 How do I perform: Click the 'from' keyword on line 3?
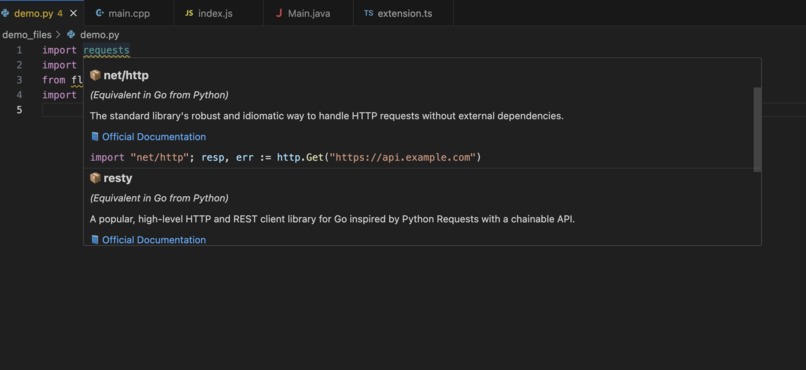(x=53, y=80)
